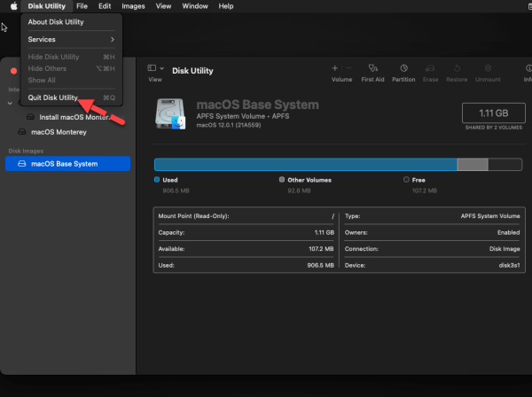Remove volume with minus icon
The image size is (532, 397).
[348, 68]
